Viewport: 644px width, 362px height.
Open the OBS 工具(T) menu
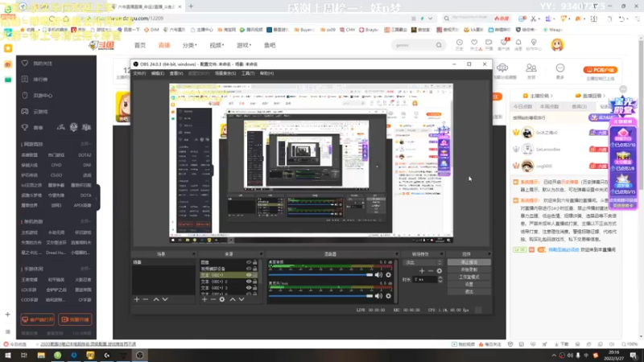coord(248,73)
